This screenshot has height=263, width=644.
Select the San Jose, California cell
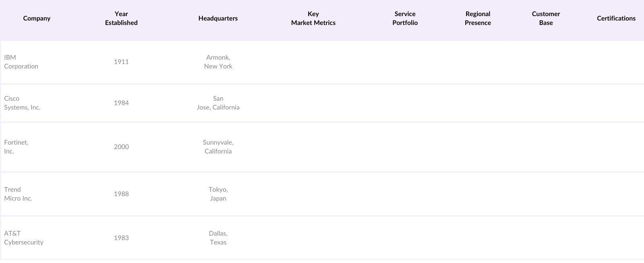click(x=218, y=103)
